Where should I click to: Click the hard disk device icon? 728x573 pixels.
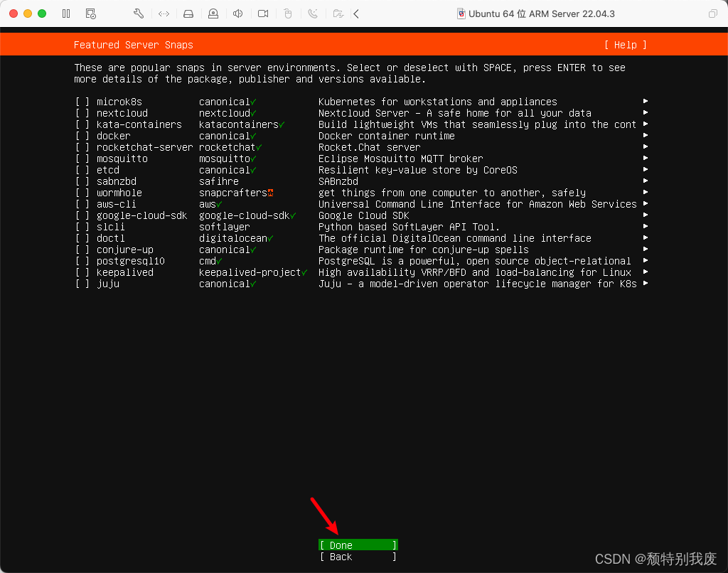(188, 14)
